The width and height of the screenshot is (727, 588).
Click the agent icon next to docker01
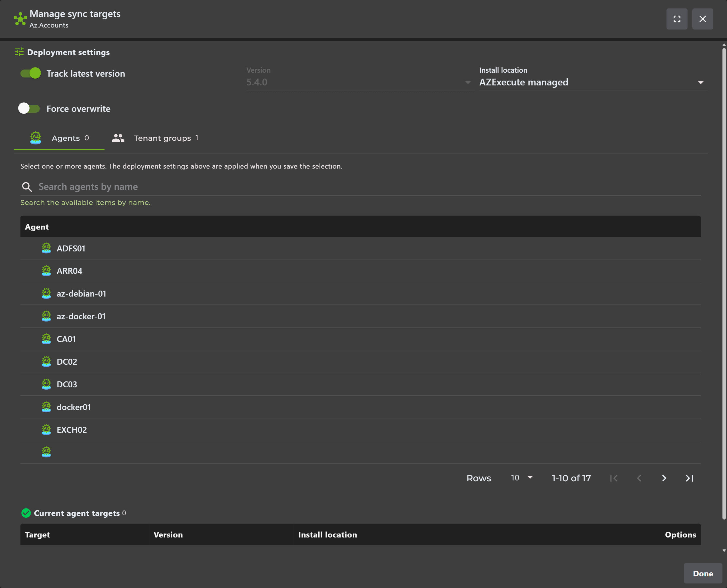(47, 407)
